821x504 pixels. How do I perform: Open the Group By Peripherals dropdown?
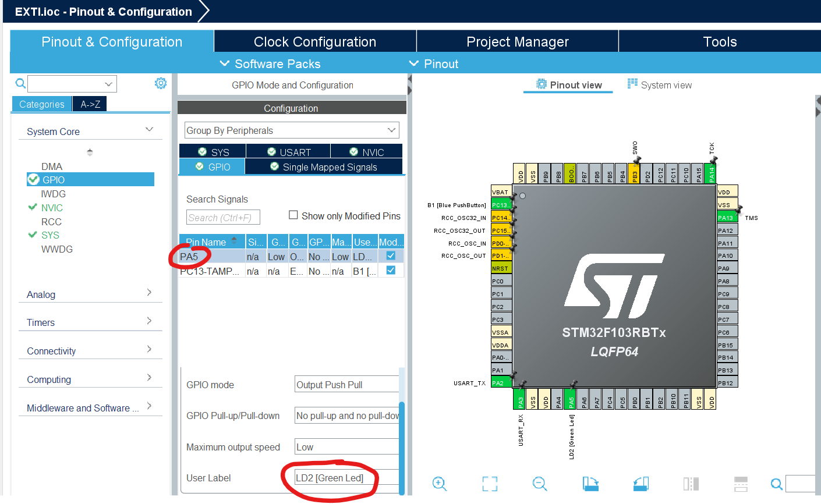(292, 130)
